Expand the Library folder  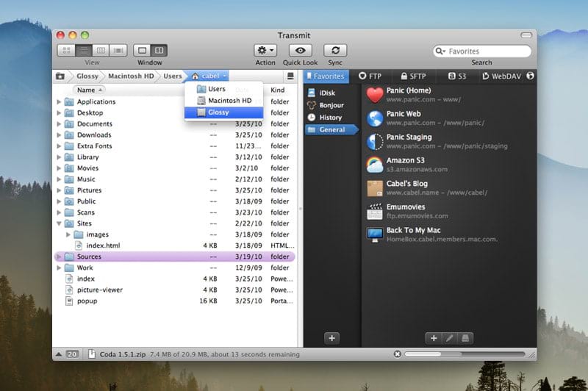click(x=59, y=157)
